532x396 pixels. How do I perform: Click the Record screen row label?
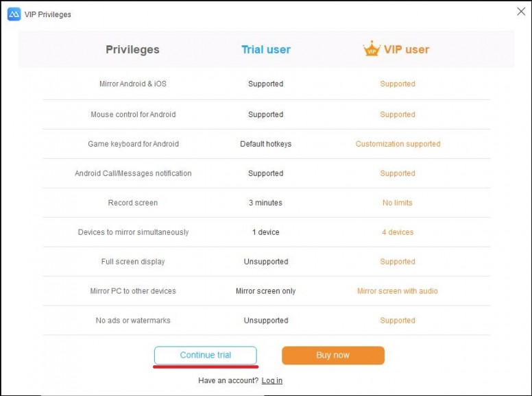[133, 203]
